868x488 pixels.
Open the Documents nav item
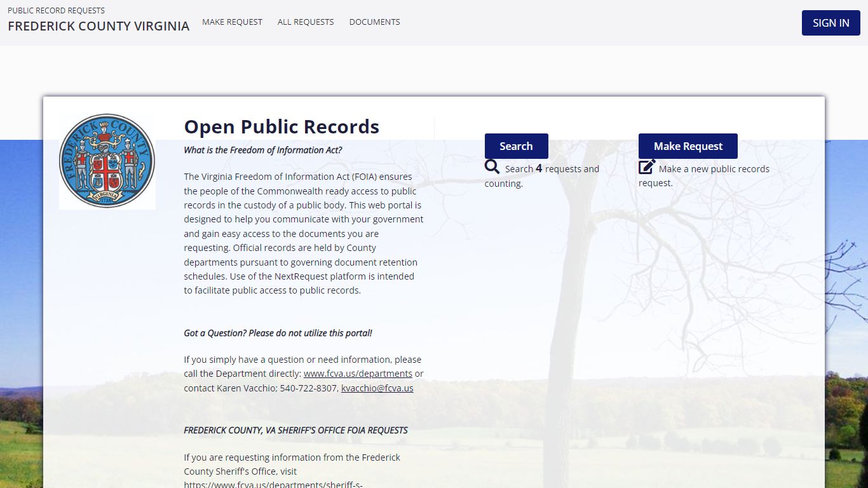(x=374, y=22)
